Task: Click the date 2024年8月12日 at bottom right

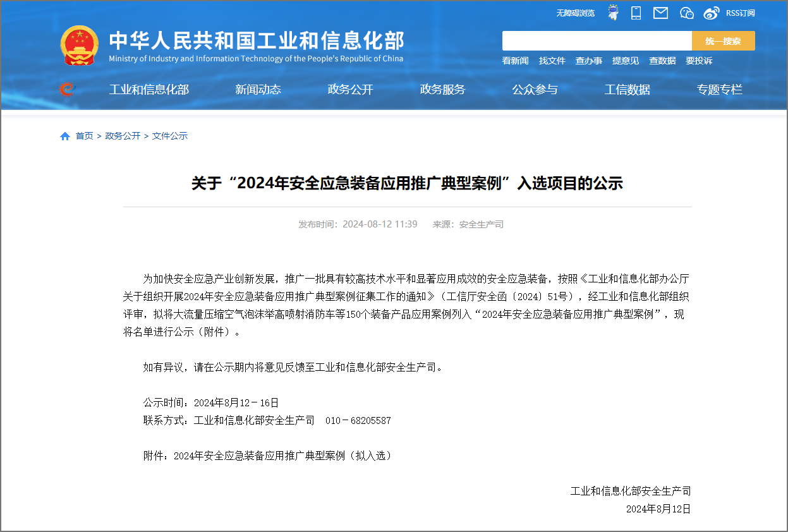Action: click(658, 509)
